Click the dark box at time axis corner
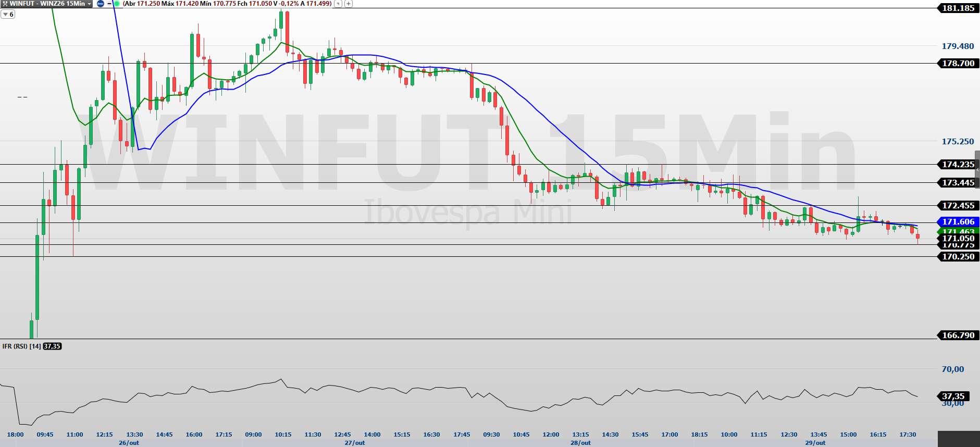The width and height of the screenshot is (980, 447). 959,439
